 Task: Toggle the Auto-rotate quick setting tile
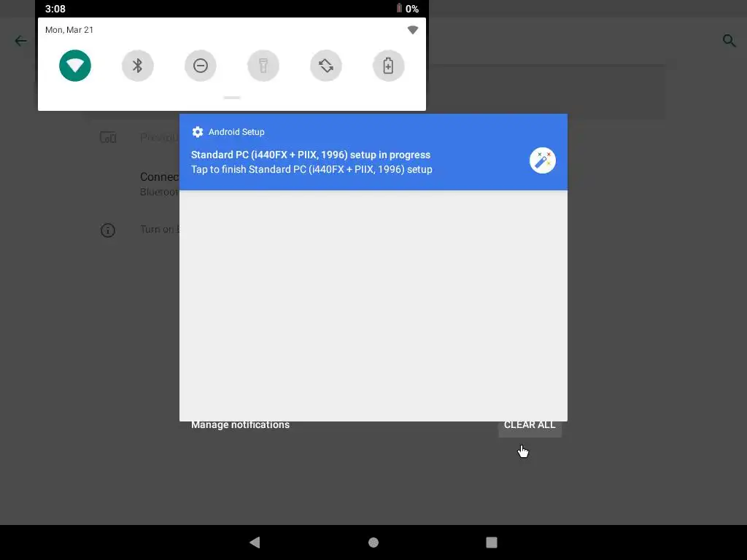coord(326,66)
